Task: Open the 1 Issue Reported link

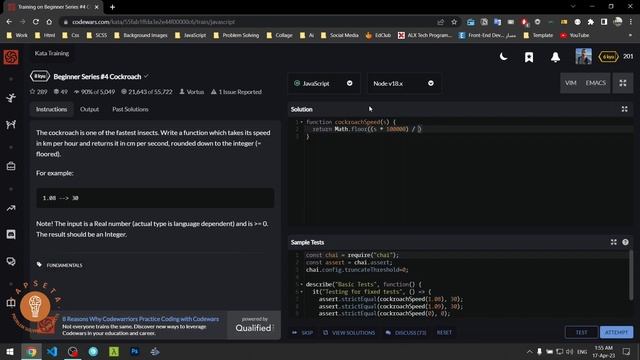Action: pos(236,92)
